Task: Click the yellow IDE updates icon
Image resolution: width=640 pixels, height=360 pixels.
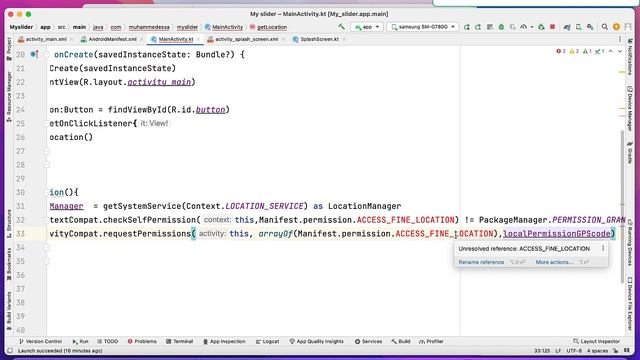Action: click(616, 27)
